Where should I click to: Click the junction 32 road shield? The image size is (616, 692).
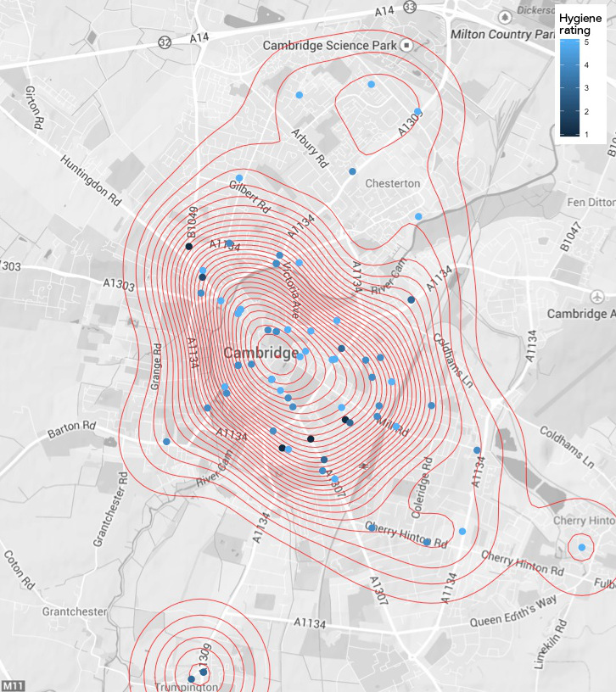(x=165, y=42)
